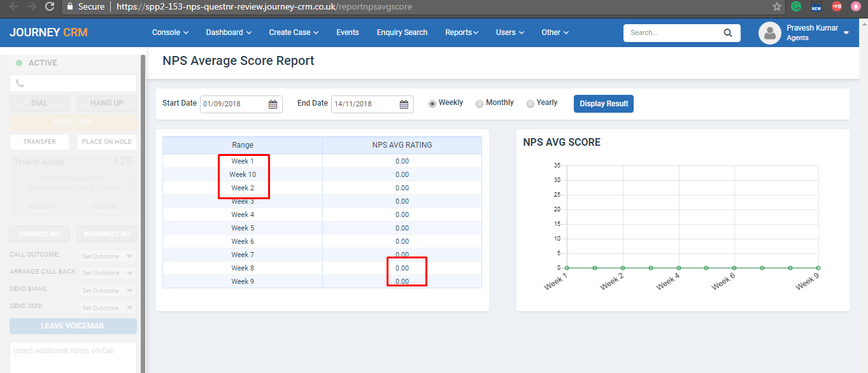
Task: Click the user avatar icon
Action: 770,33
